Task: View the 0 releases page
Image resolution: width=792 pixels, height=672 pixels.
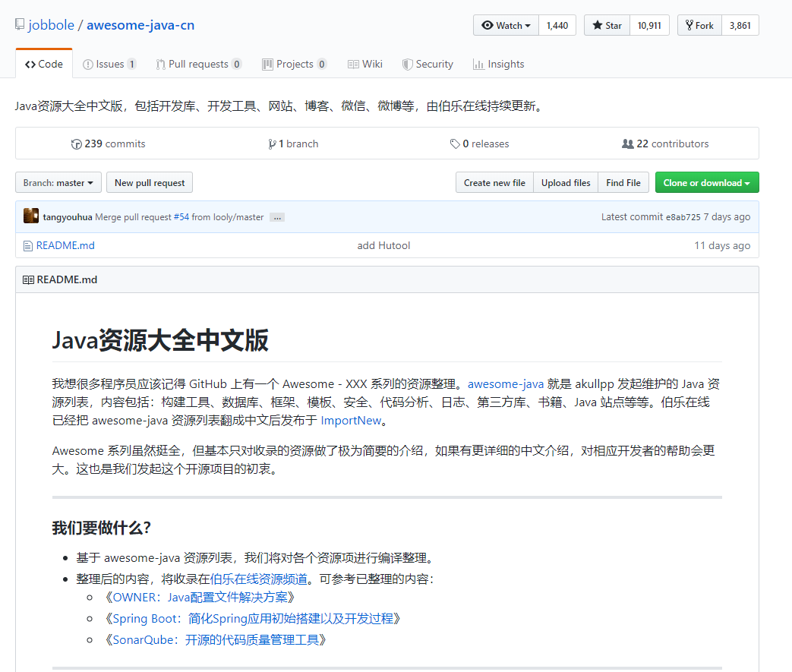Action: [479, 144]
